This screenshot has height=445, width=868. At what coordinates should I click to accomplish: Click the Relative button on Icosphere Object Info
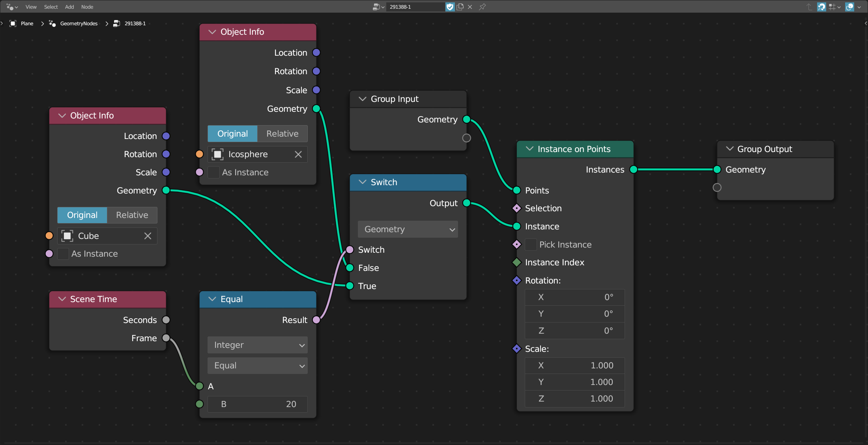[282, 133]
